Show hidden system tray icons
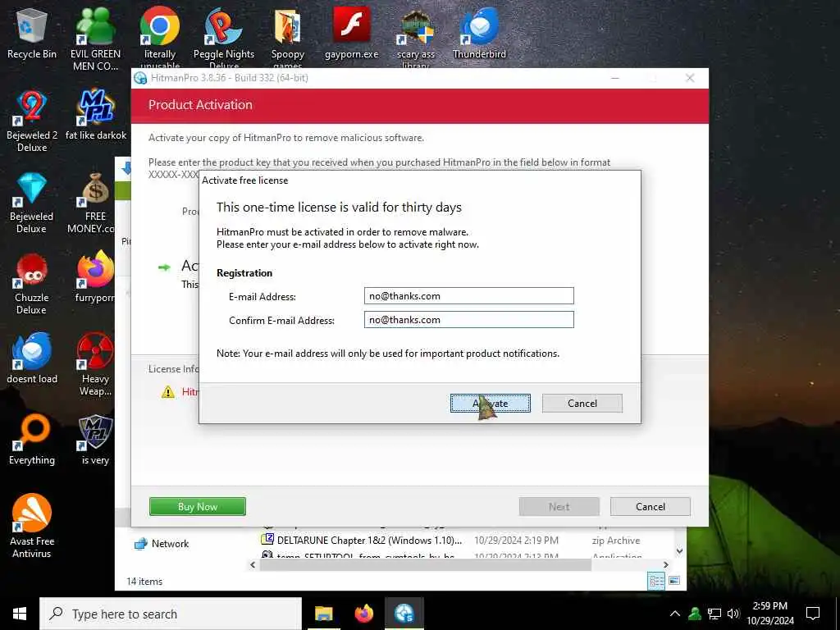The width and height of the screenshot is (840, 630). 675,614
